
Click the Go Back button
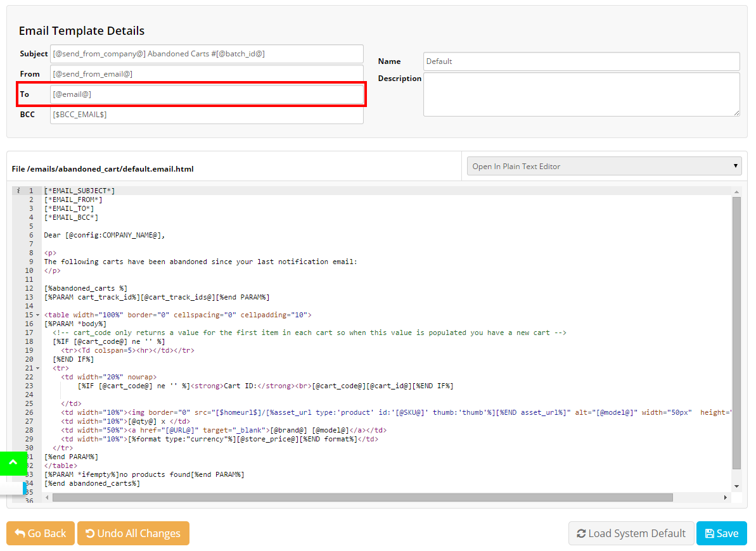[x=41, y=533]
